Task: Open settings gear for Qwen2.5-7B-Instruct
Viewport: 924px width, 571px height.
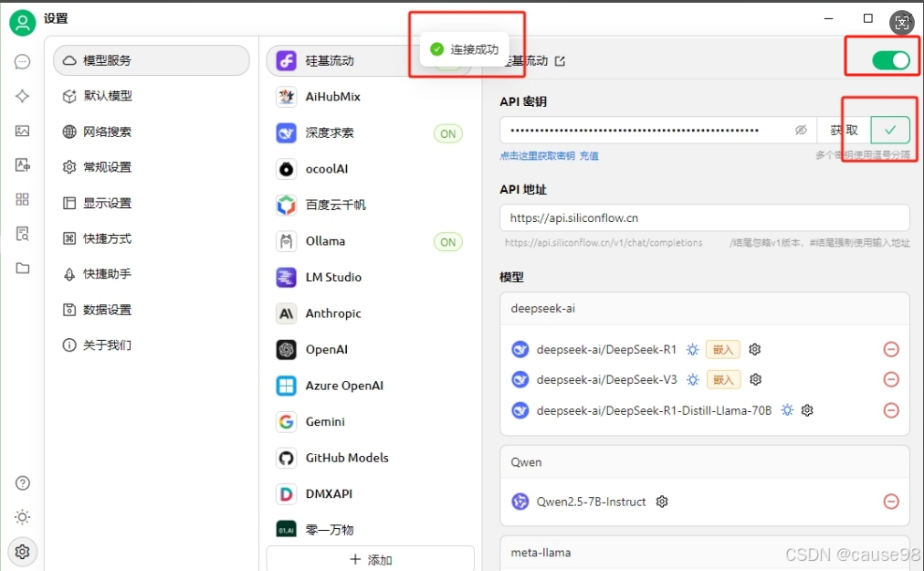Action: [x=662, y=502]
